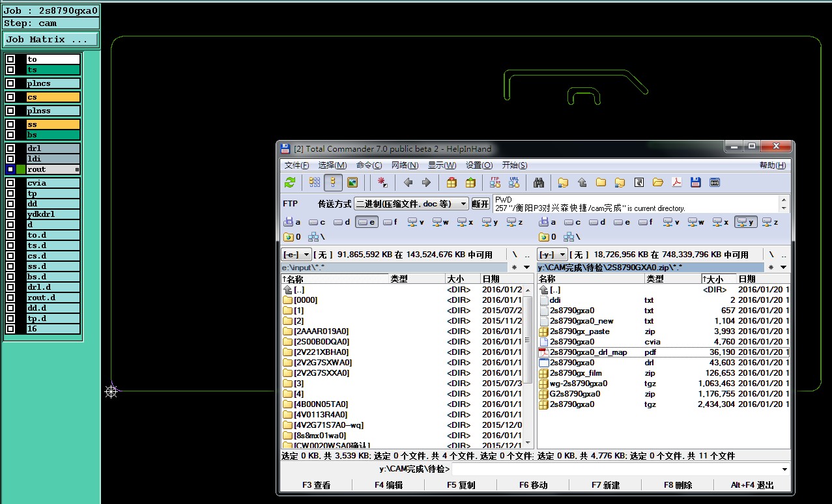Open the FTP connect toolbar icon
Viewport: 832px width, 504px height.
tap(495, 182)
